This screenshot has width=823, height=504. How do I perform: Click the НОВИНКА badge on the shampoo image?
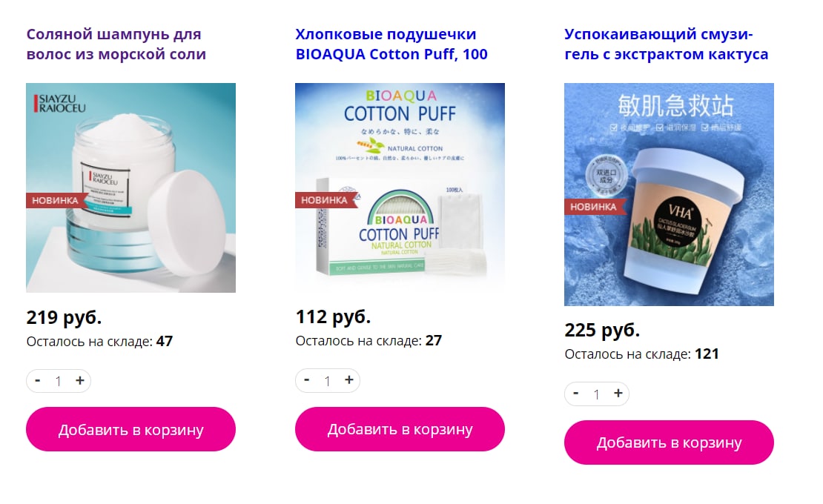56,200
